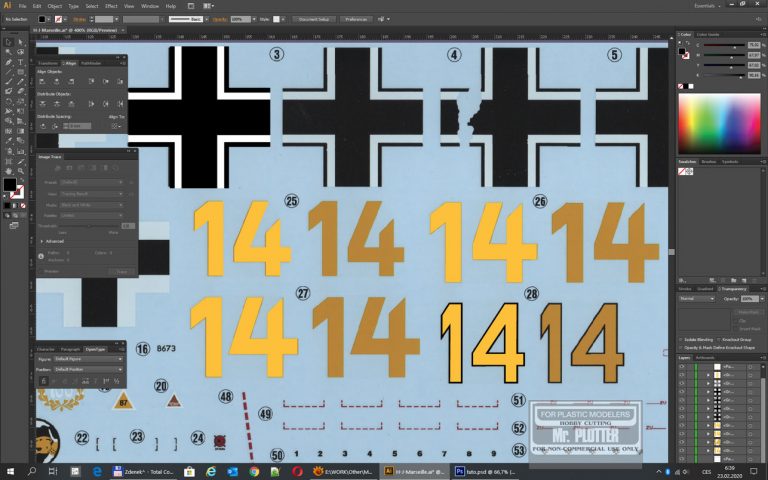This screenshot has width=768, height=480.
Task: Open Essentials workspace switcher
Action: pos(707,6)
